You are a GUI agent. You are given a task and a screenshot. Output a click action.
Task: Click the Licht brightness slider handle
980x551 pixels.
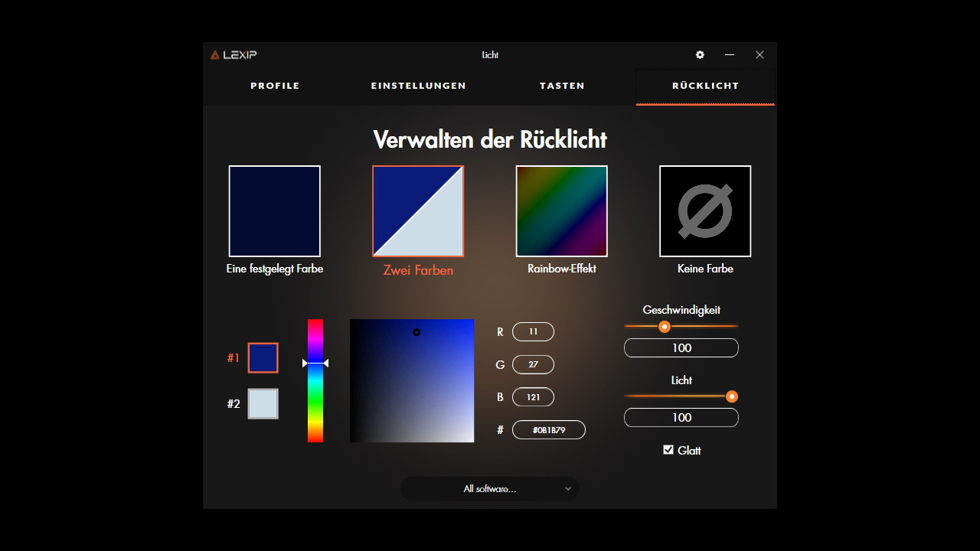point(732,396)
